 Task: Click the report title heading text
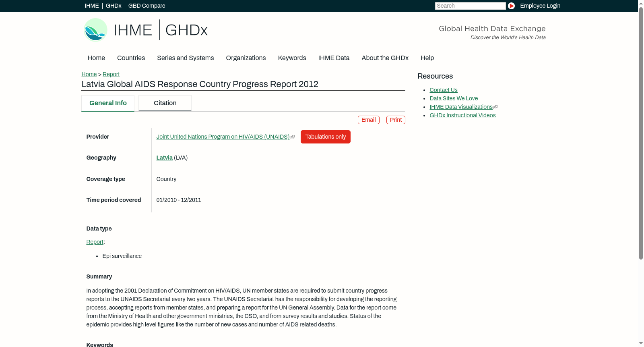(x=200, y=84)
